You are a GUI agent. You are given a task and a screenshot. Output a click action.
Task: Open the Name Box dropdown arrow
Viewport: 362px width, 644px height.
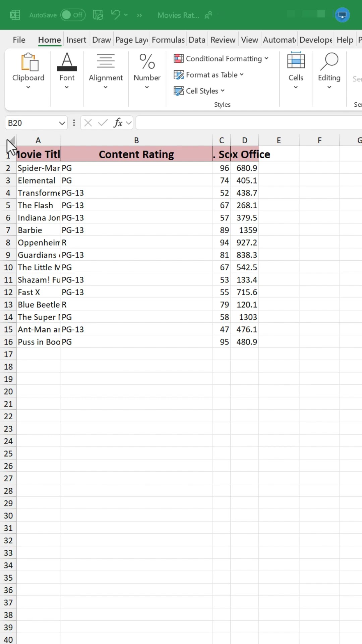tap(62, 123)
